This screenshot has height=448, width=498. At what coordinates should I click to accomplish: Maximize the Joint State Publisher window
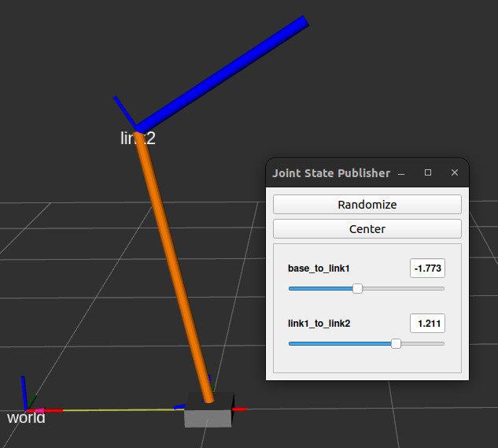428,172
